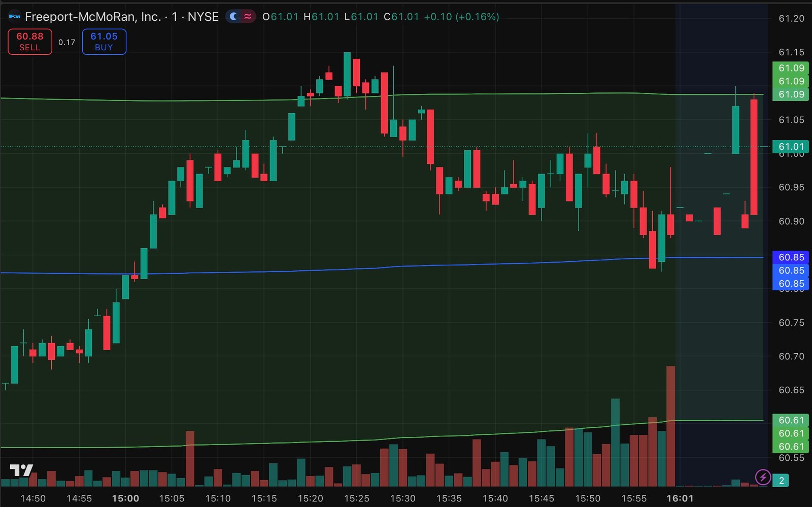The image size is (812, 507).
Task: Click the 15:45 time axis label
Action: click(542, 498)
